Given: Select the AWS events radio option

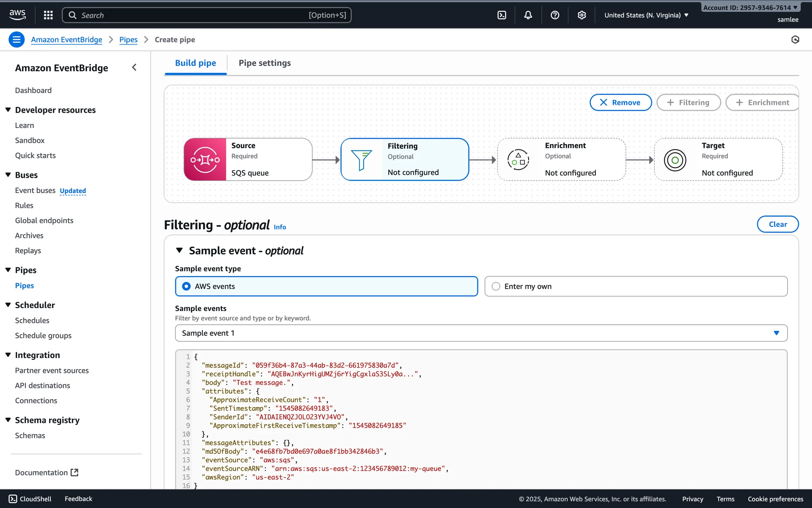Looking at the screenshot, I should (187, 287).
